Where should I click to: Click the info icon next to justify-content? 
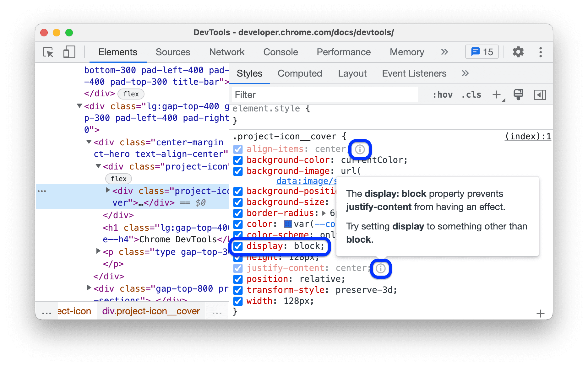[381, 269]
